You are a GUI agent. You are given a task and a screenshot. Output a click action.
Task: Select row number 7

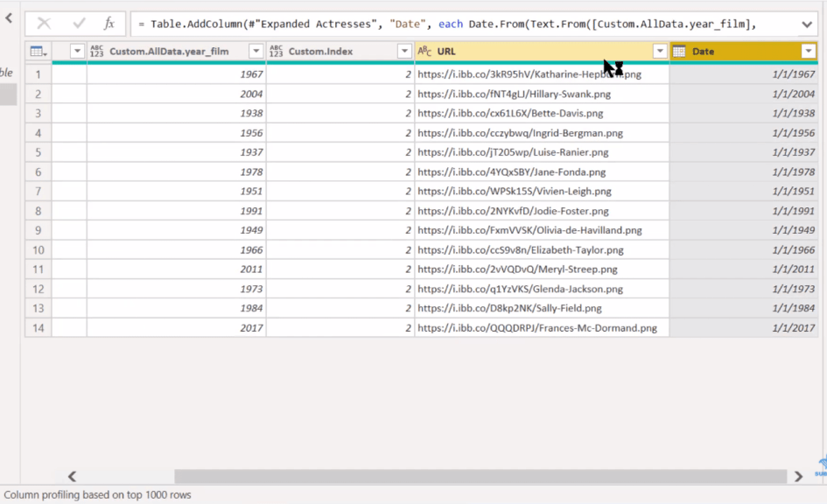point(38,192)
